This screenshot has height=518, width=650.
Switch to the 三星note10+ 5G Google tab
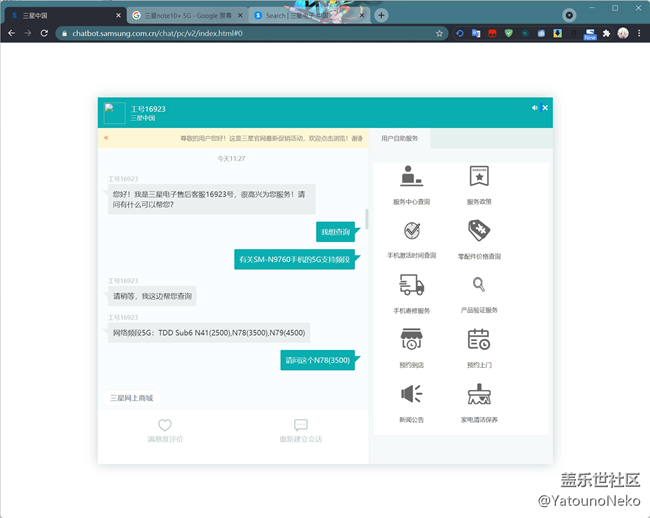(187, 15)
